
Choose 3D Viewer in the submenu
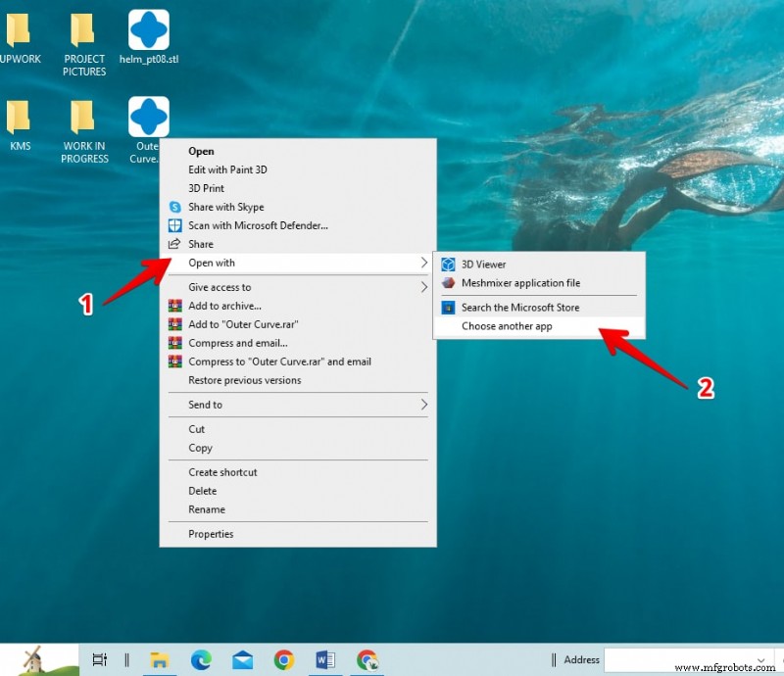[539, 264]
